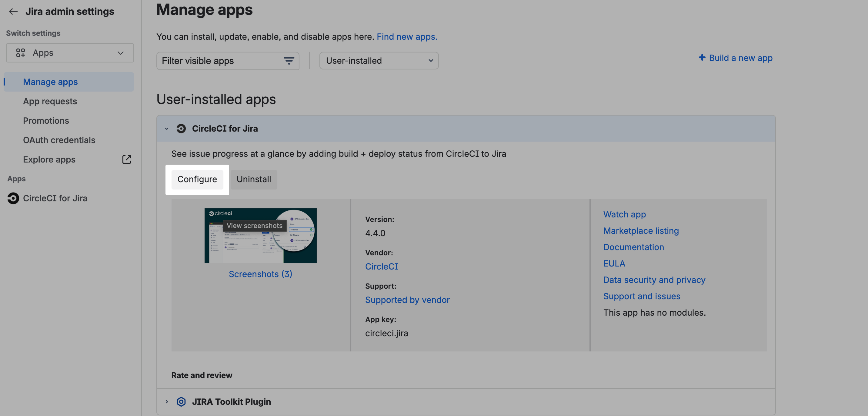Open the CircleCI vendor link
The image size is (868, 416).
[x=382, y=266]
